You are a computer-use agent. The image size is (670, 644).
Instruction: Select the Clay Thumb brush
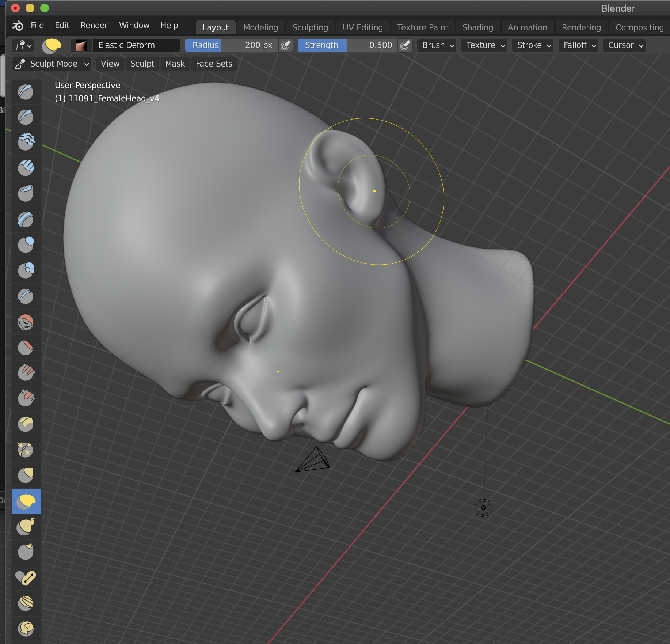pyautogui.click(x=26, y=193)
